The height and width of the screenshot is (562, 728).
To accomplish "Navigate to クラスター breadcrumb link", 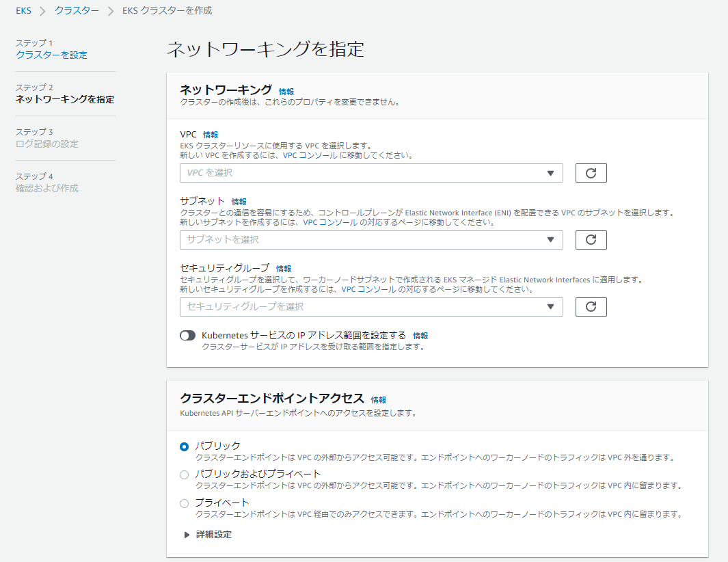I will [x=77, y=11].
